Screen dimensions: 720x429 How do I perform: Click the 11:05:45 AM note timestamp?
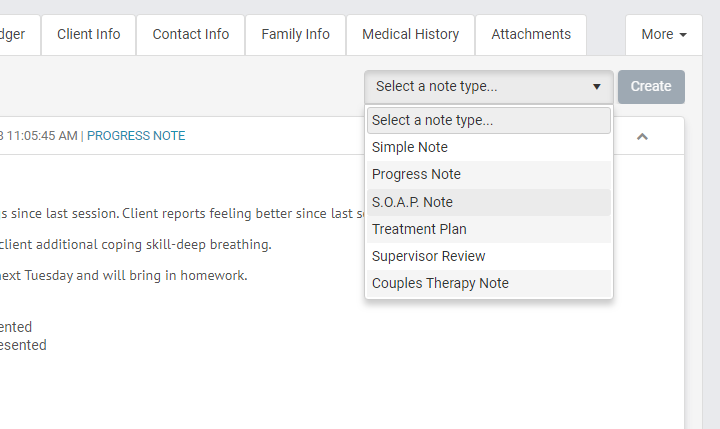coord(42,136)
